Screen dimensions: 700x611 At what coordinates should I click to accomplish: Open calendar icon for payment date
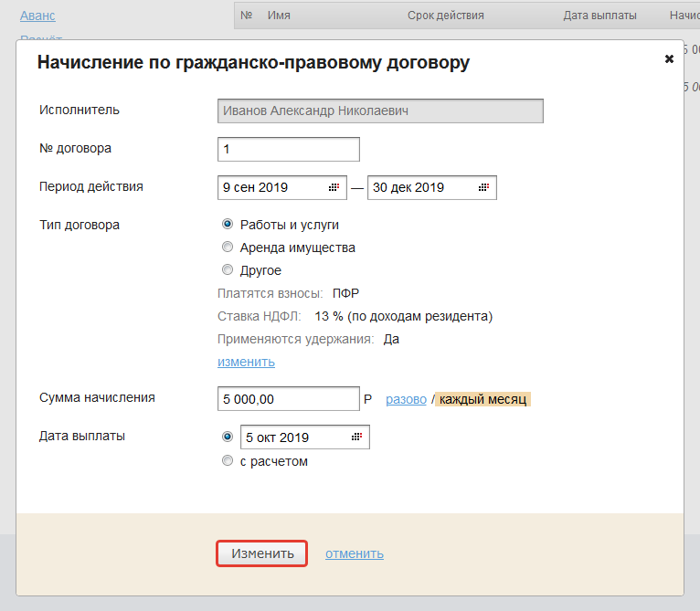(x=356, y=437)
